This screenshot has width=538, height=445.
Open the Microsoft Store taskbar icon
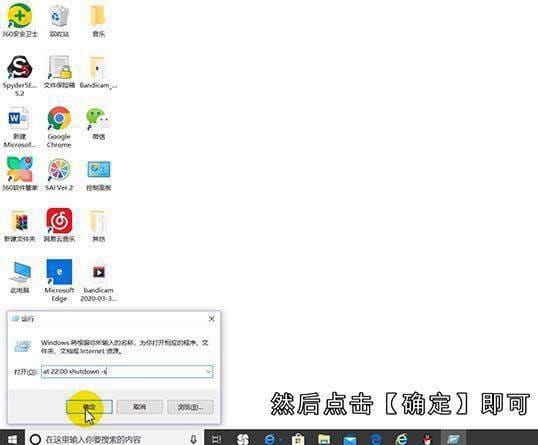tap(298, 439)
